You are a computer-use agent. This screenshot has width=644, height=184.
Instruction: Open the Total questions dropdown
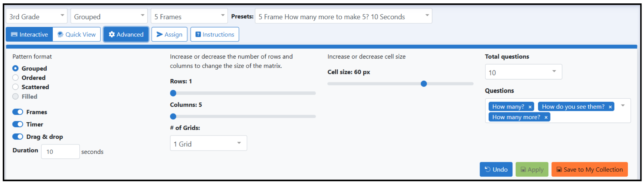coord(524,72)
